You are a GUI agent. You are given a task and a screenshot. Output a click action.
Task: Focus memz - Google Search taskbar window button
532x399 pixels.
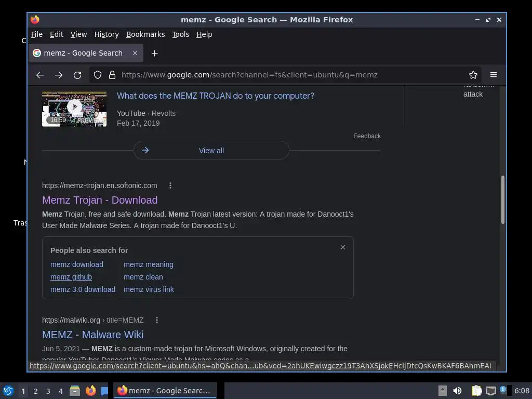165,391
